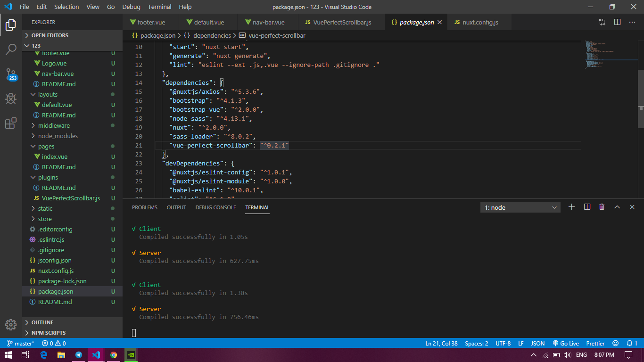The image size is (644, 362).
Task: Open the File menu
Action: 25,7
